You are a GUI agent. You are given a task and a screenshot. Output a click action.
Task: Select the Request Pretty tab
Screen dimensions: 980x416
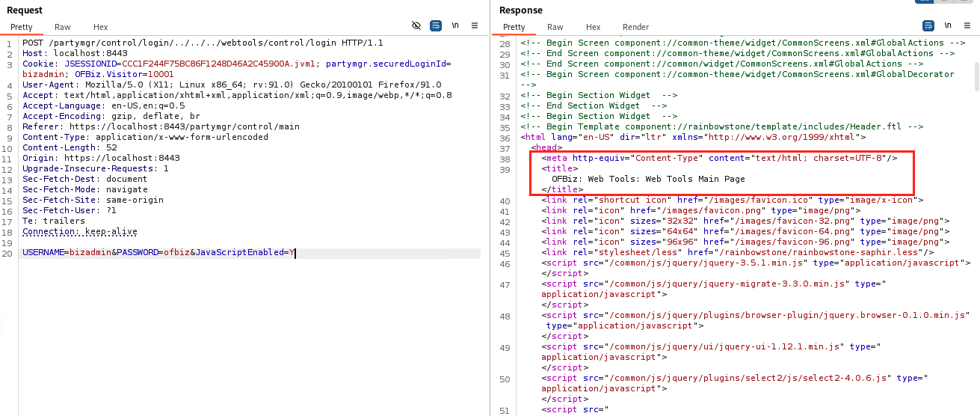coord(22,27)
